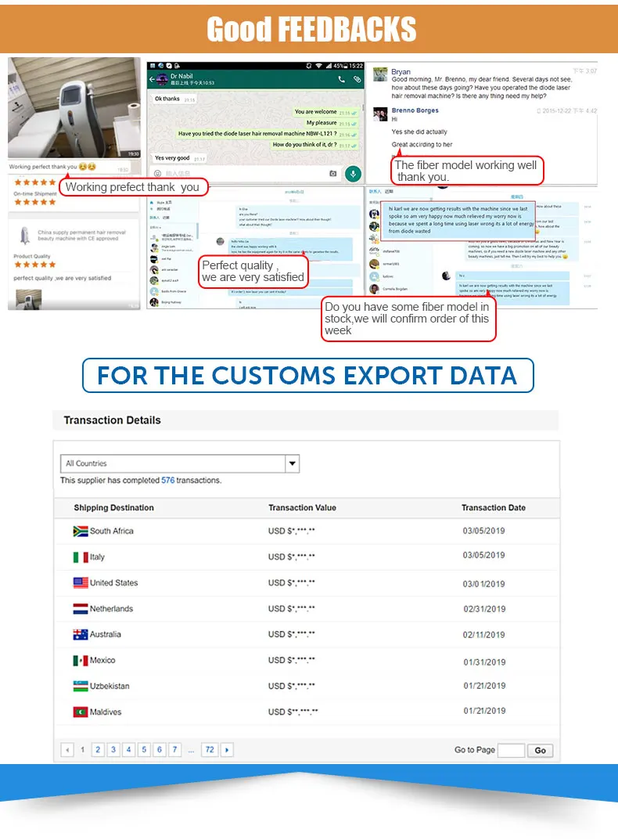Click the South Africa flag icon
Image resolution: width=618 pixels, height=840 pixels.
tap(81, 531)
